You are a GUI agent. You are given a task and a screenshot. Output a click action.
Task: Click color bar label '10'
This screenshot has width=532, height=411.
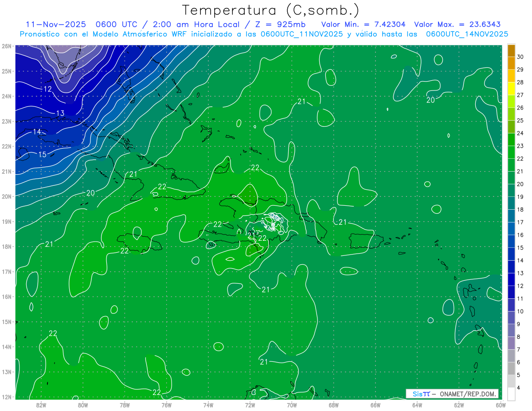(520, 311)
